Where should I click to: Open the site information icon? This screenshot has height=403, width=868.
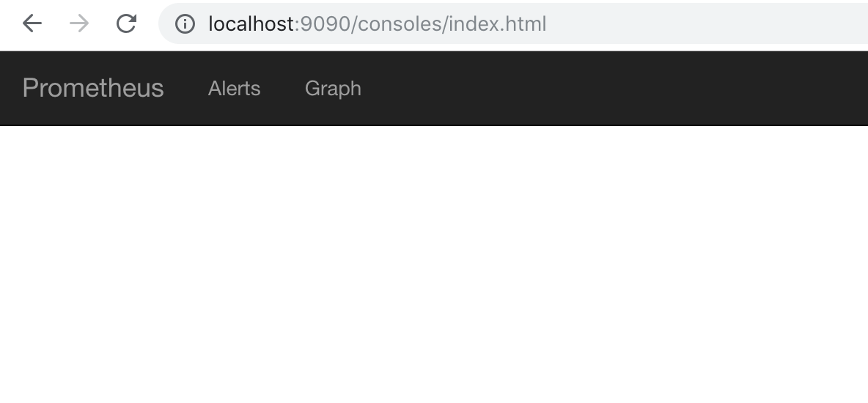(185, 24)
